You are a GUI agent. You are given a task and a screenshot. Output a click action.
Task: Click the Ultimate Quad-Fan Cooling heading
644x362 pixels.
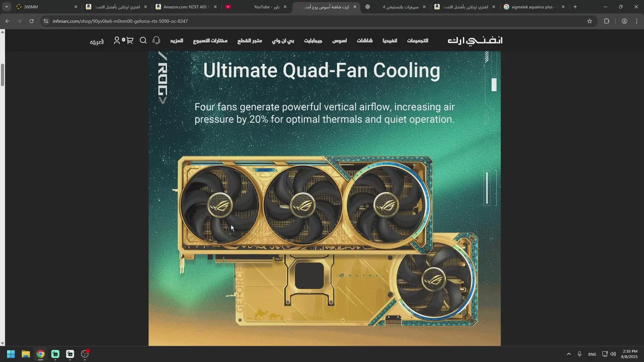point(321,71)
